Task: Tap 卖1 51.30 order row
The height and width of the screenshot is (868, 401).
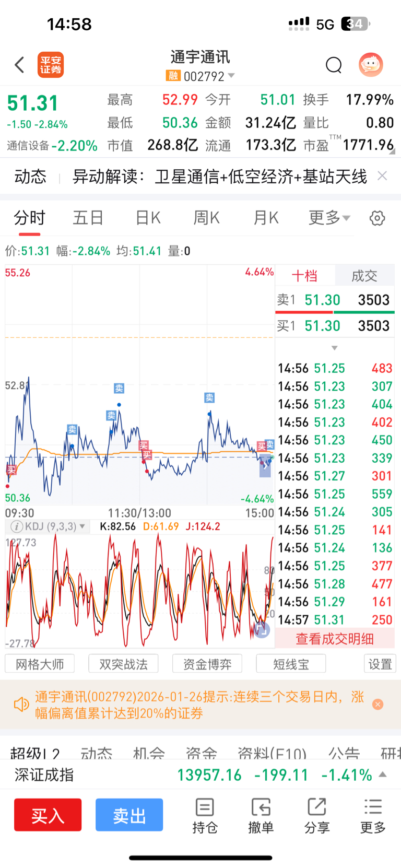Action: click(335, 300)
